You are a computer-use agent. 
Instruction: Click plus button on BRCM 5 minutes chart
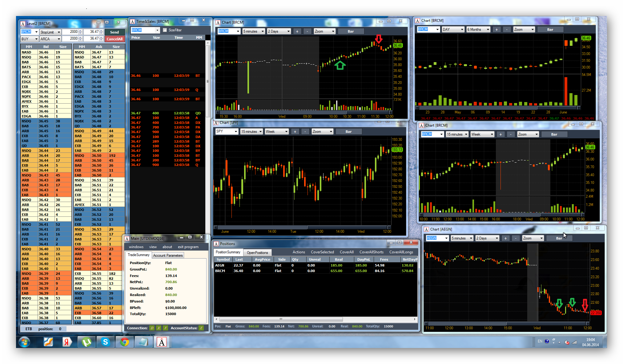297,31
